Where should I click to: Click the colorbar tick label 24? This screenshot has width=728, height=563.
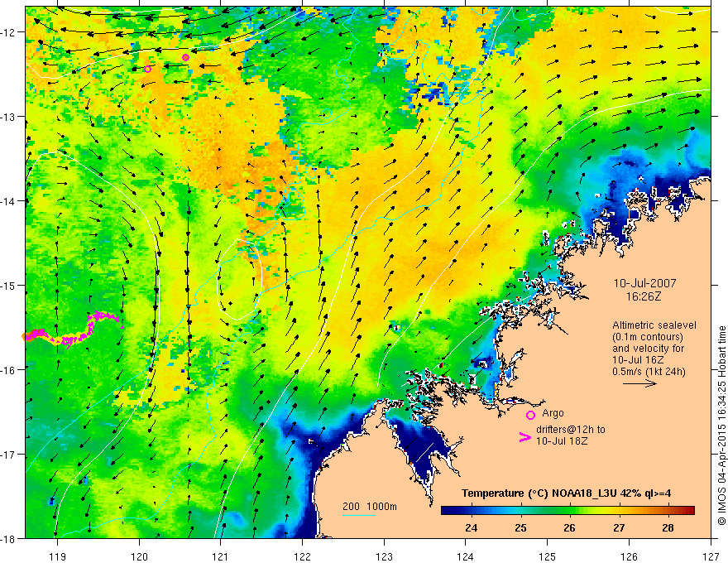471,527
